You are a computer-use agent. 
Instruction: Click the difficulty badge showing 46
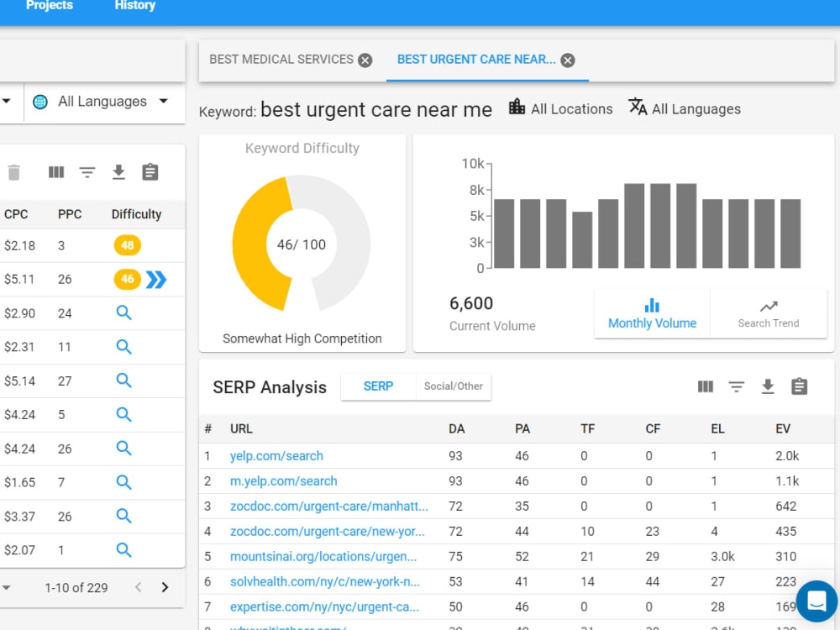tap(128, 279)
